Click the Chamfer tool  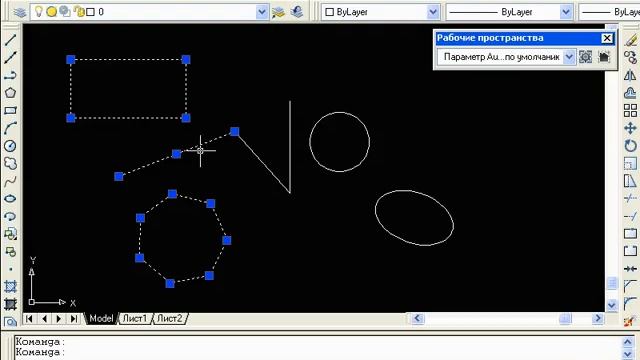point(630,286)
